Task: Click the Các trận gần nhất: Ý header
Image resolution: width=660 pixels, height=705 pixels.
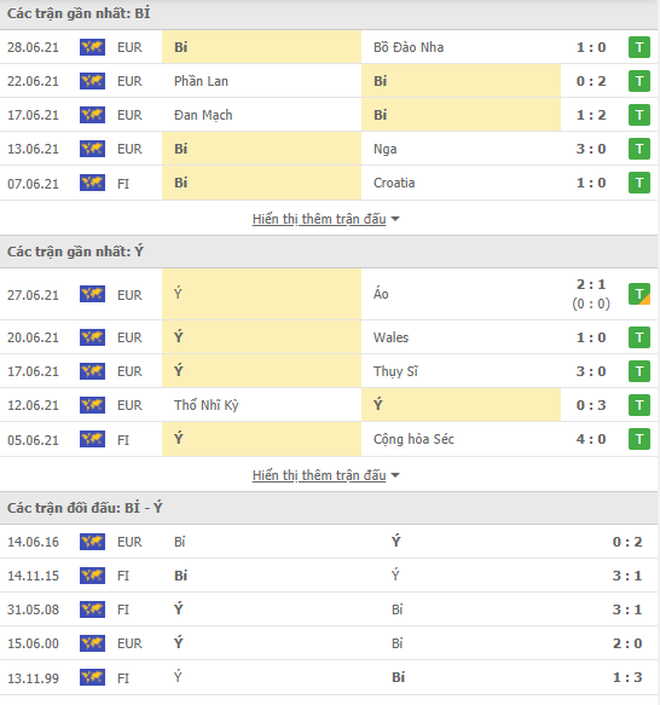Action: pyautogui.click(x=75, y=251)
